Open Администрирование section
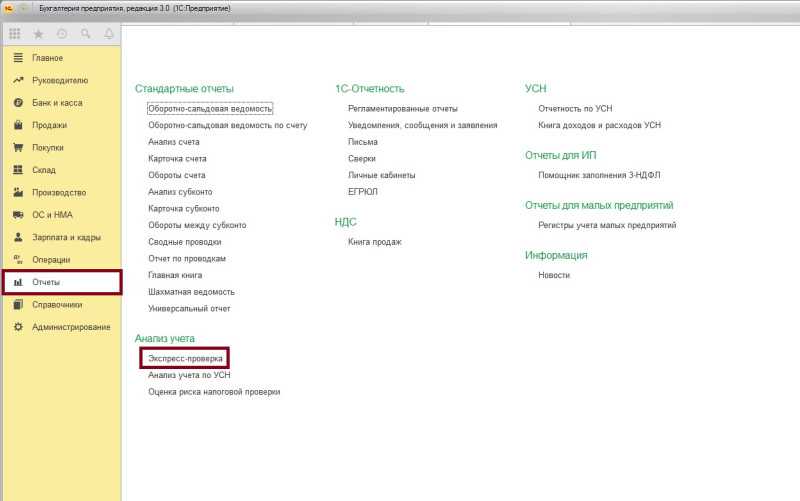The height and width of the screenshot is (501, 800). 71,327
